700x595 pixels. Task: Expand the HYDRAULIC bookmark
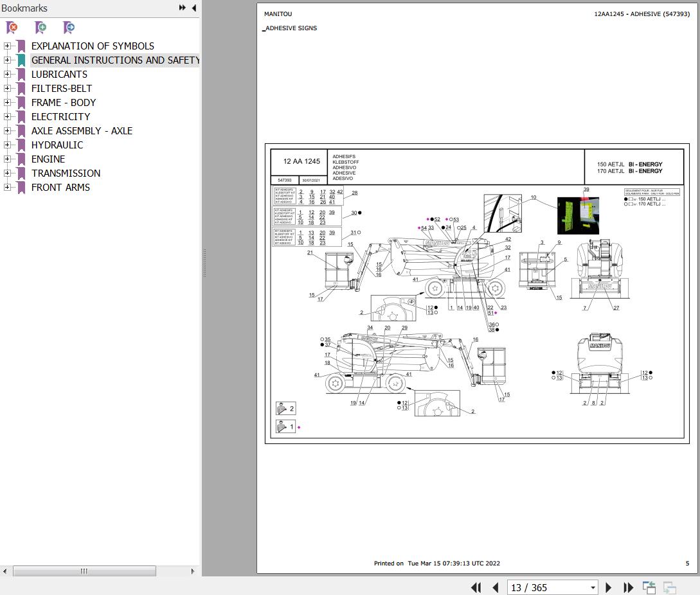pos(6,145)
